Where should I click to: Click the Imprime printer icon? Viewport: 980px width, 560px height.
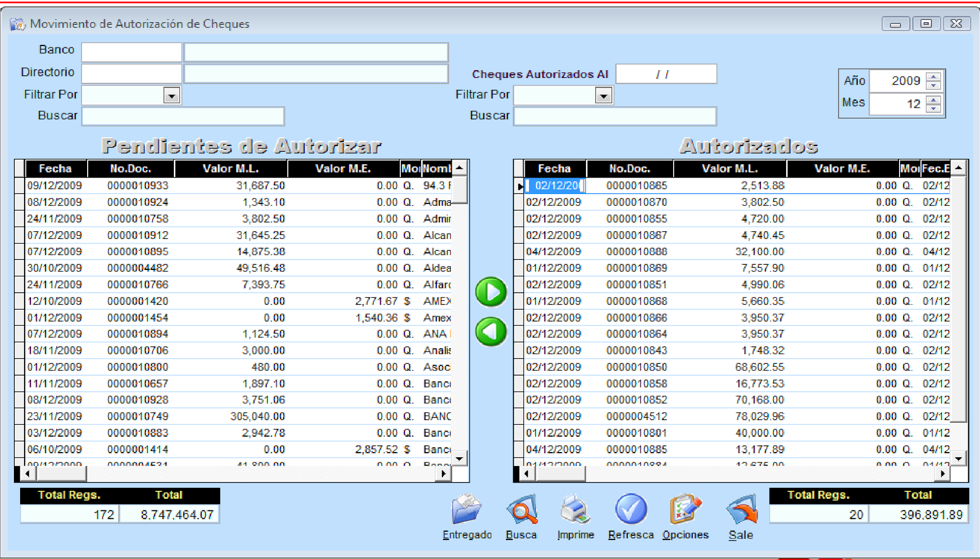click(575, 510)
